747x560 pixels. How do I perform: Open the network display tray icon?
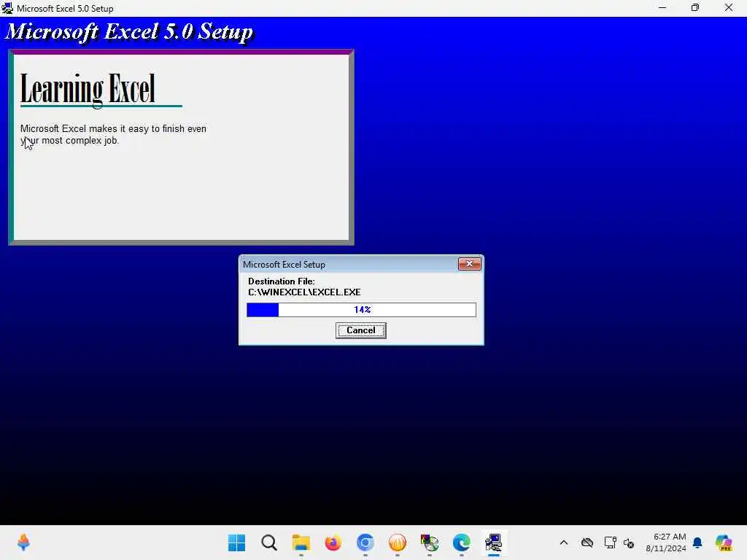pos(610,542)
